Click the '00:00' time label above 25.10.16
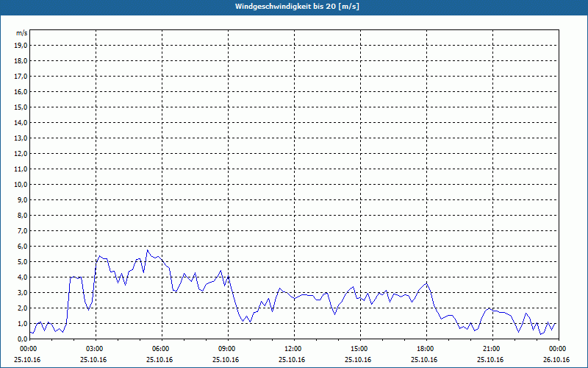Viewport: 588px width, 368px height. coord(28,349)
